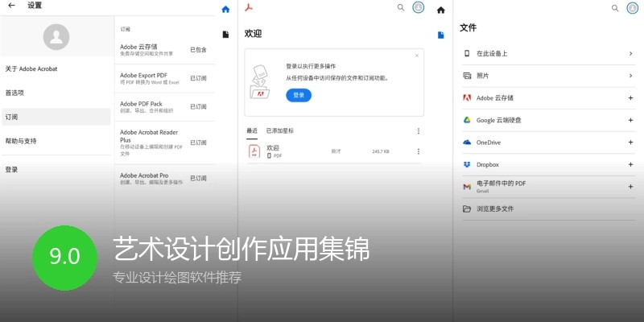
Task: Open Adobe PDF Pack subscription
Action: pos(164,107)
